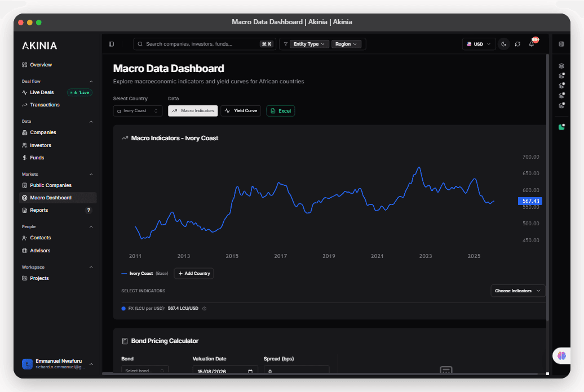Image resolution: width=584 pixels, height=392 pixels.
Task: Click the refresh icon in top bar
Action: (517, 44)
